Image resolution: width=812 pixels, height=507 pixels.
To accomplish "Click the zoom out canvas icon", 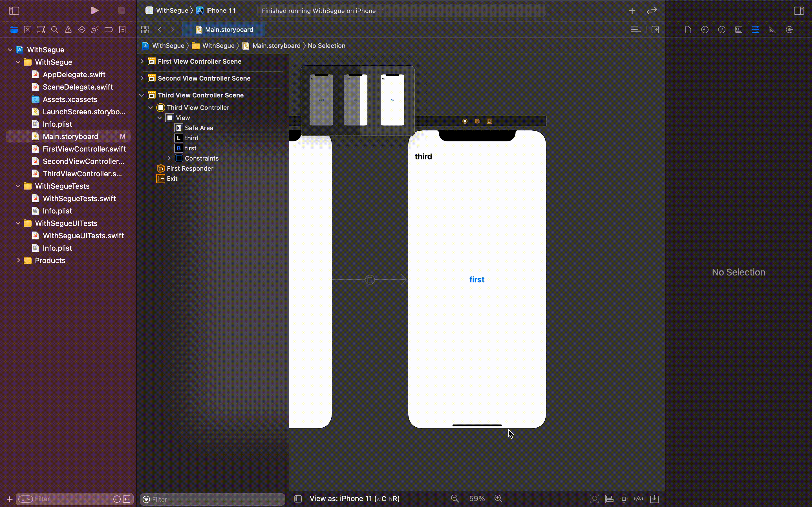I will tap(455, 499).
